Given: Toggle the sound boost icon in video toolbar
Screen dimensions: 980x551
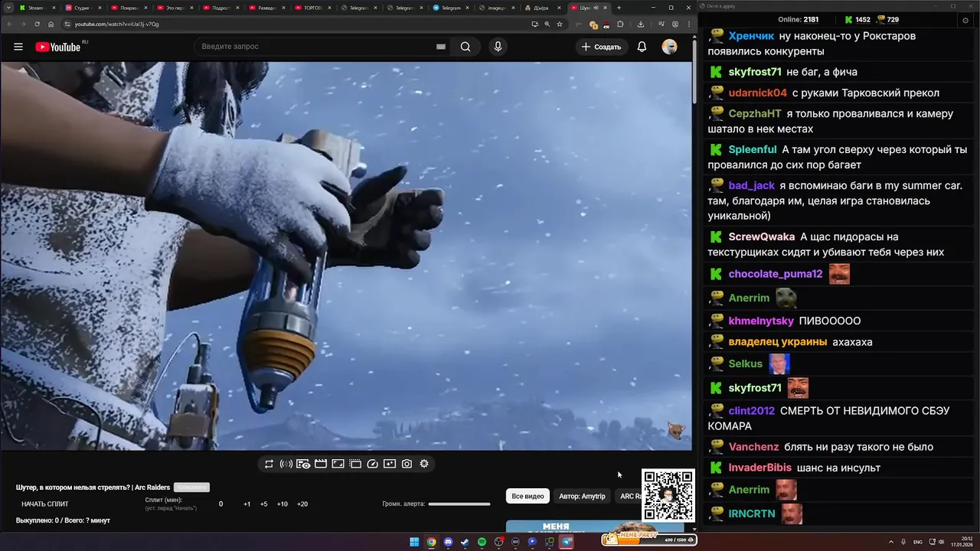Looking at the screenshot, I should pyautogui.click(x=286, y=464).
